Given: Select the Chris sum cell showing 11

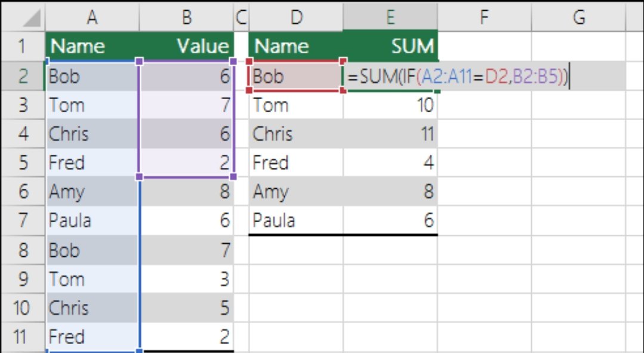Looking at the screenshot, I should [390, 134].
